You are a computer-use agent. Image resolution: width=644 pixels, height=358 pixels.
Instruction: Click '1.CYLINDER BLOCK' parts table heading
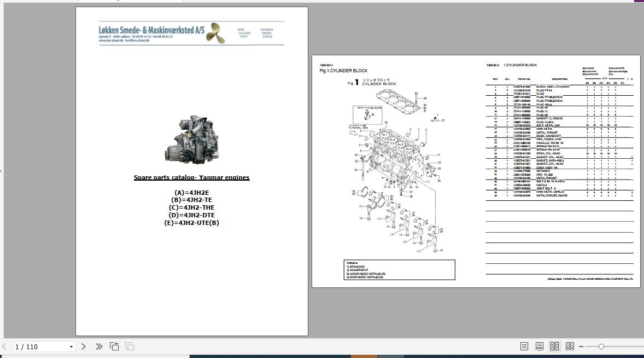tap(520, 65)
